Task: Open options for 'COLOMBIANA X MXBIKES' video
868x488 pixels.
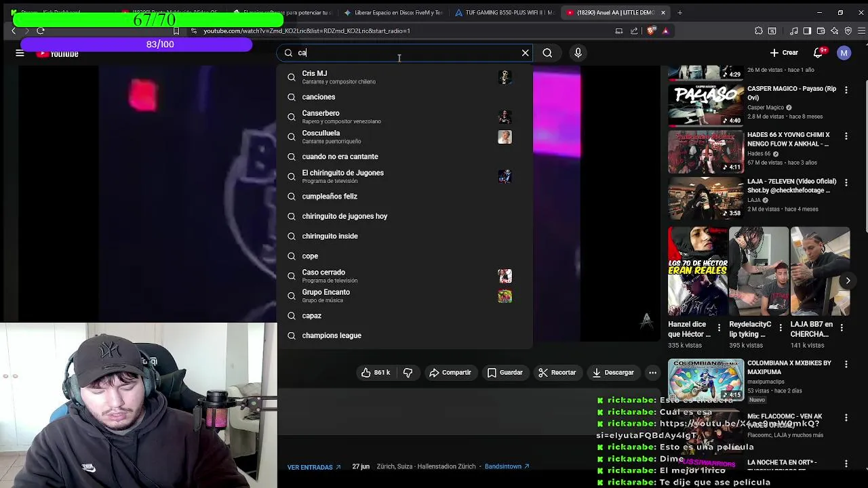Action: pos(846,364)
